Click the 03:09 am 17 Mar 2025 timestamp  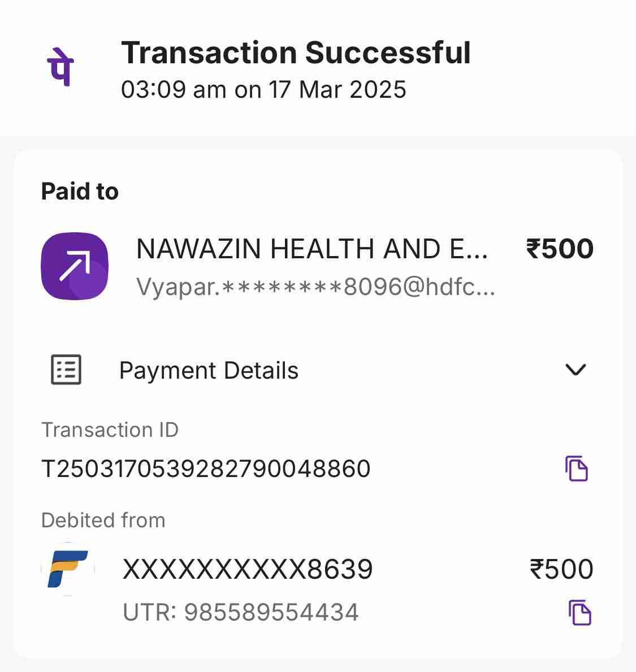point(263,90)
